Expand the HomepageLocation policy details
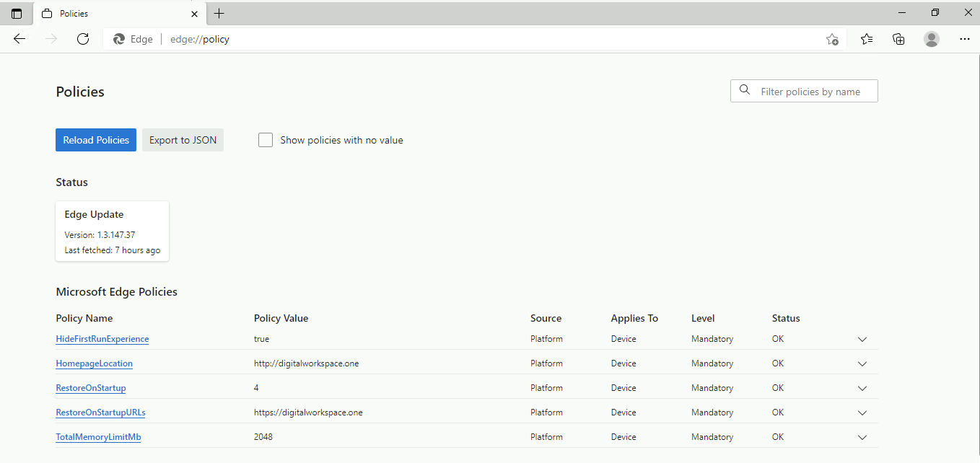This screenshot has height=463, width=980. tap(862, 363)
